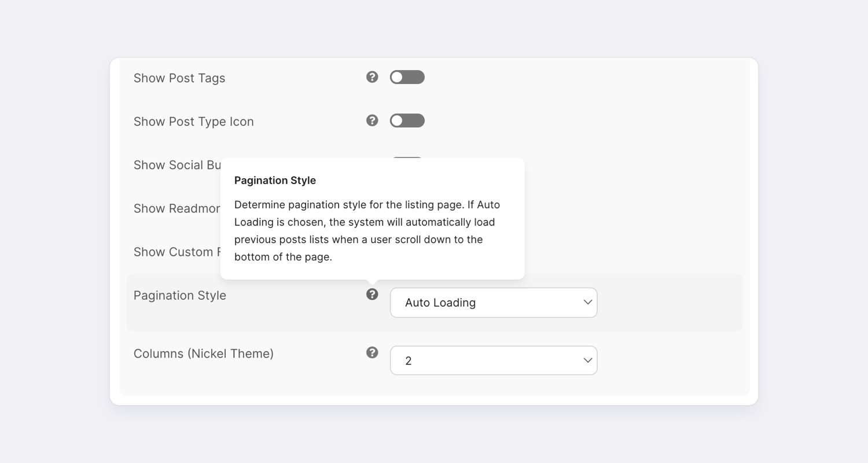
Task: Click the Show Social Buttons help icon
Action: (x=372, y=164)
